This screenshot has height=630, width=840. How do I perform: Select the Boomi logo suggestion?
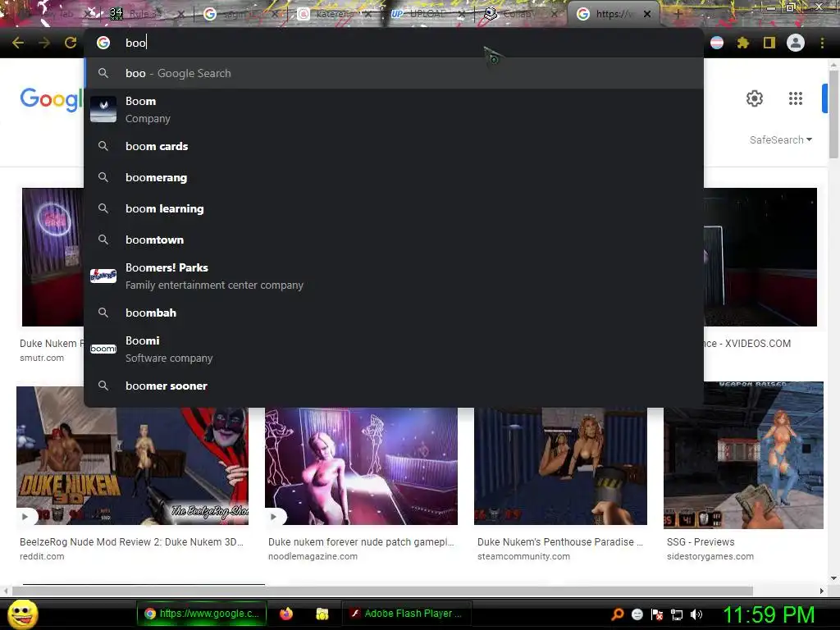103,349
